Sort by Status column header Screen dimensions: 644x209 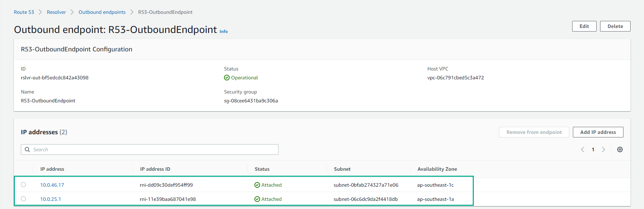click(262, 169)
